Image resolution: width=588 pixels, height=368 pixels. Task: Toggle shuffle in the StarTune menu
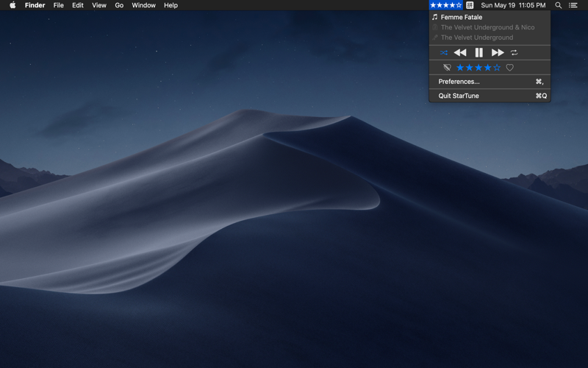pyautogui.click(x=444, y=52)
